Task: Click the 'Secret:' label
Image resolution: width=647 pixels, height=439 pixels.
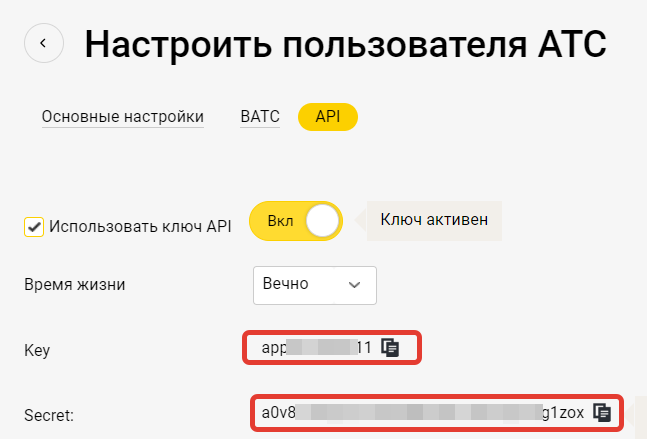Action: [x=49, y=415]
